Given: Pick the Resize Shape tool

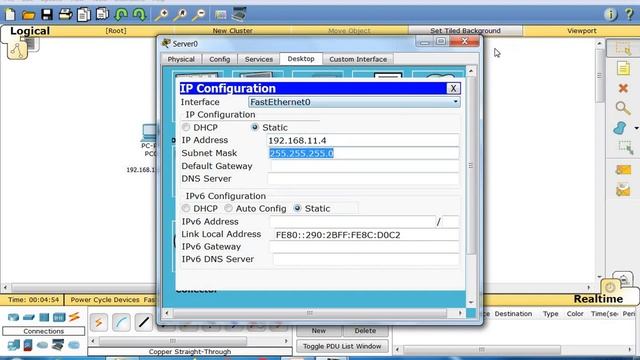Looking at the screenshot, I should [x=625, y=147].
